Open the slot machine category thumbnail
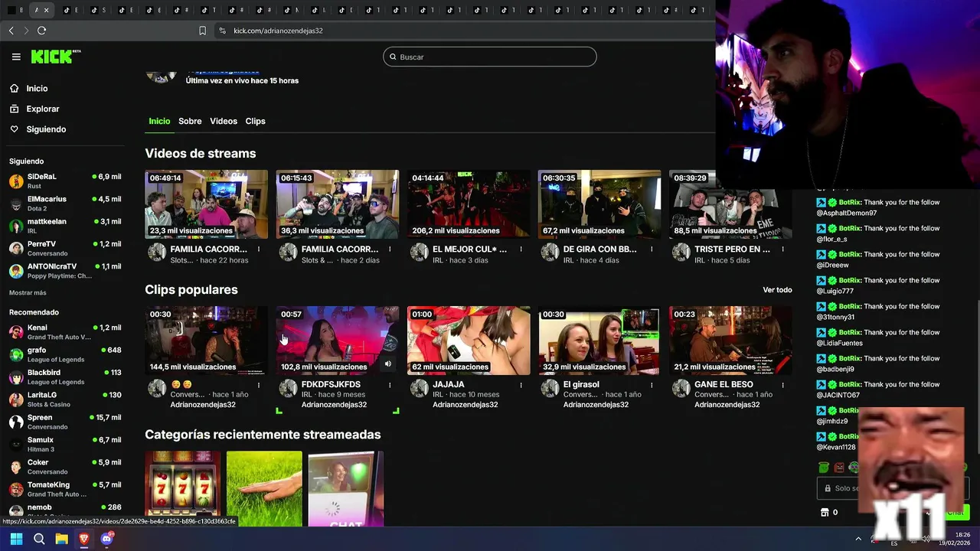The width and height of the screenshot is (980, 551). 183,488
